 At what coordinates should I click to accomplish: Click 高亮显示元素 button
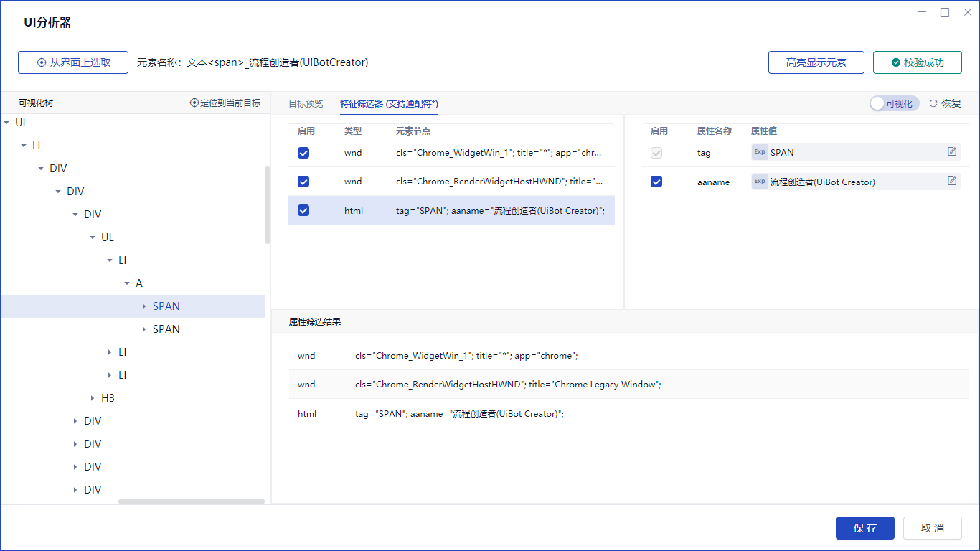point(816,62)
